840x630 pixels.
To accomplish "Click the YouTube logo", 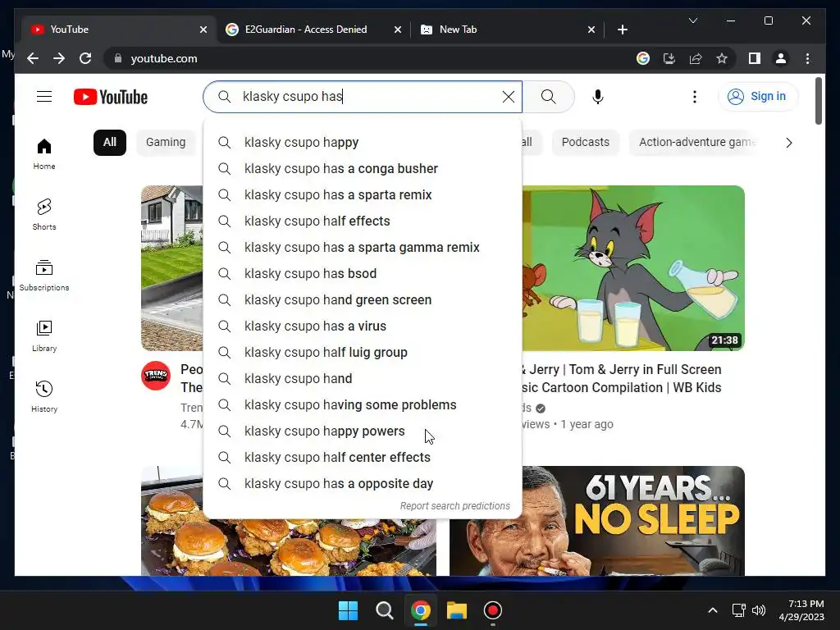I will (111, 97).
